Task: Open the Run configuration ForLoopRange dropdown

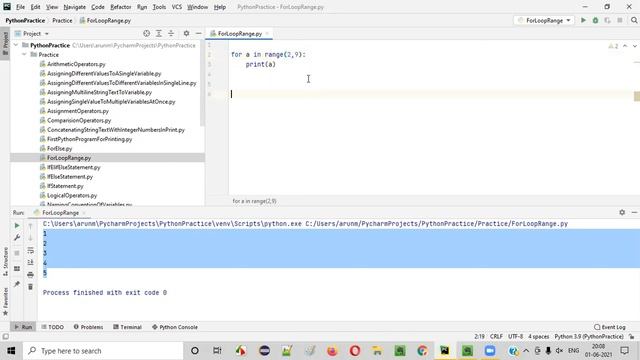Action: [545, 20]
